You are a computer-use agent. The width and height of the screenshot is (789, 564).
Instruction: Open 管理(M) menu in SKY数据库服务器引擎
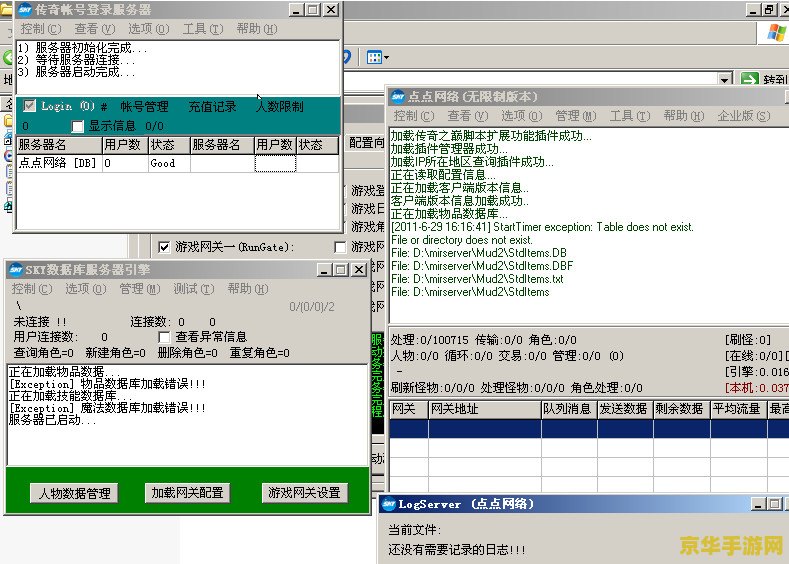(139, 289)
